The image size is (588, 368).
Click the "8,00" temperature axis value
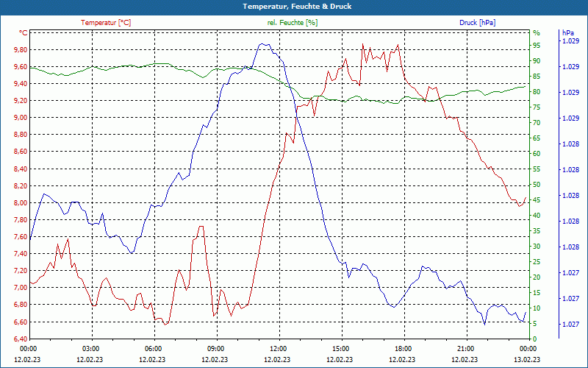coord(21,203)
